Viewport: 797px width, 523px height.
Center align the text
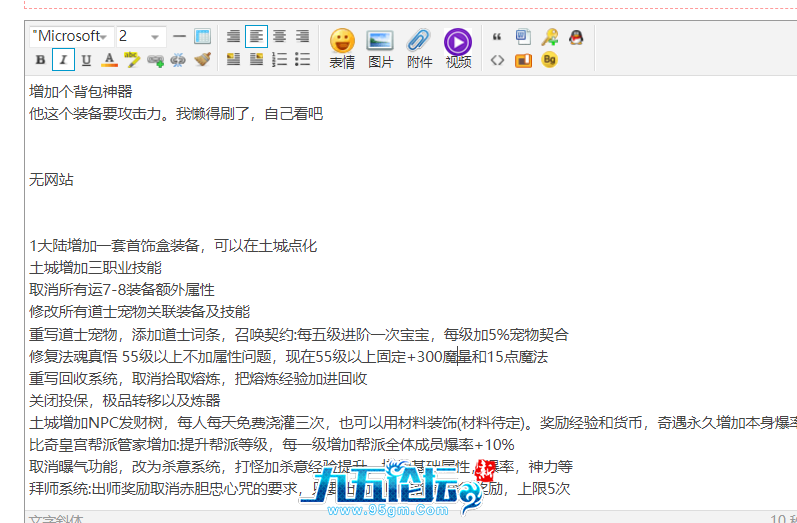[x=280, y=36]
